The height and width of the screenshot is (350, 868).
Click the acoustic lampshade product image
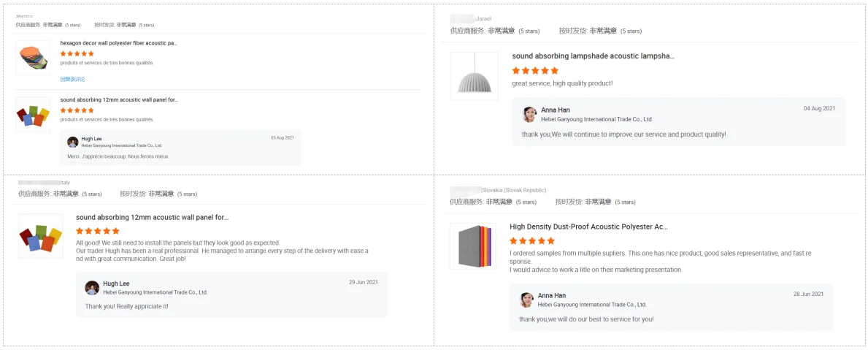[474, 76]
